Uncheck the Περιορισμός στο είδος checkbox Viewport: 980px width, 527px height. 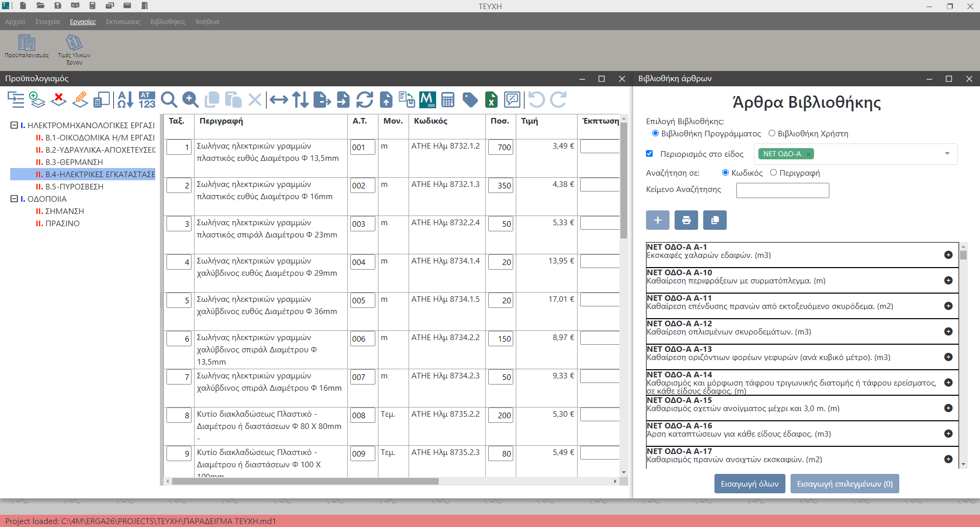tap(650, 154)
